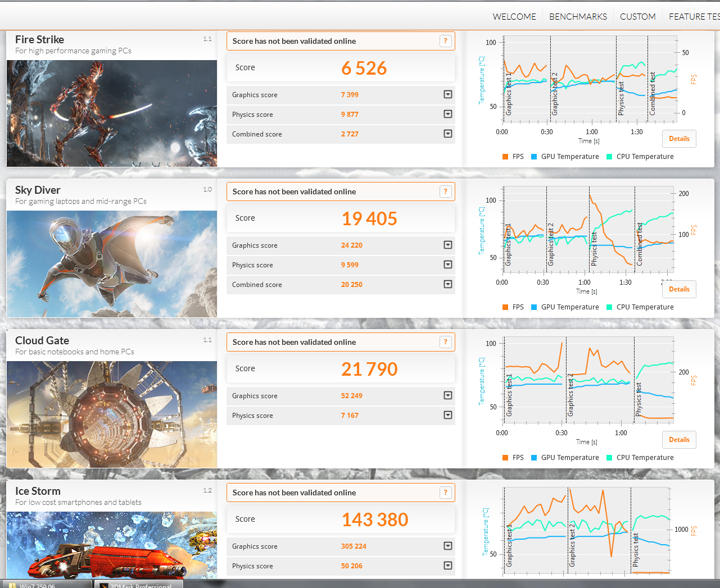Open Win7 359.06 folder taskbar button
The height and width of the screenshot is (588, 720).
(46, 585)
